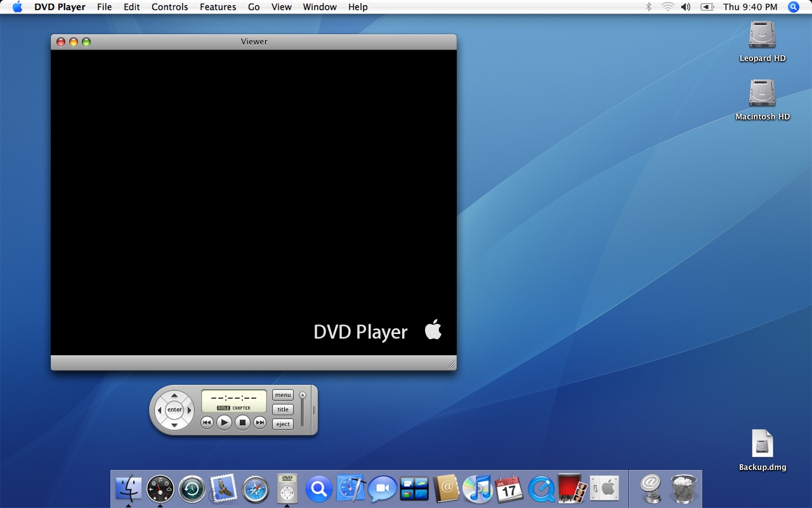Close the Viewer window

(x=61, y=42)
